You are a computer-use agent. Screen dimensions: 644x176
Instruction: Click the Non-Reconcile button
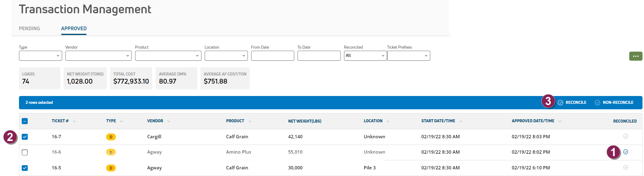[614, 103]
